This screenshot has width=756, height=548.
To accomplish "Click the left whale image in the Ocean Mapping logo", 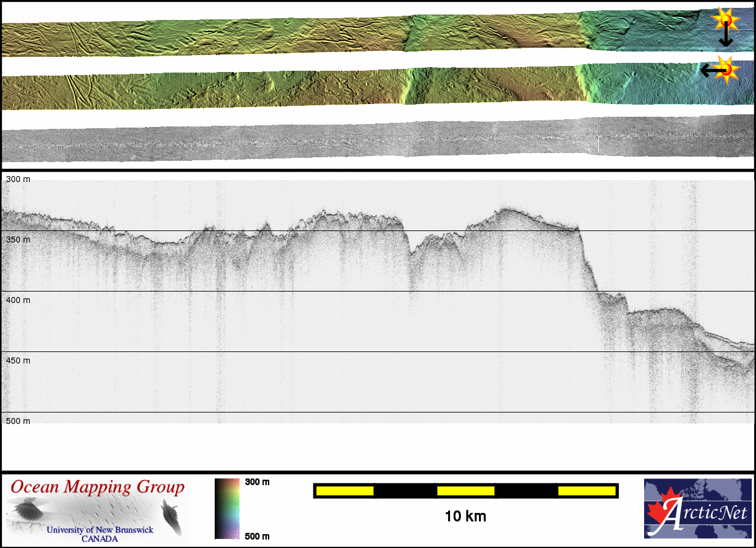I will coord(27,509).
